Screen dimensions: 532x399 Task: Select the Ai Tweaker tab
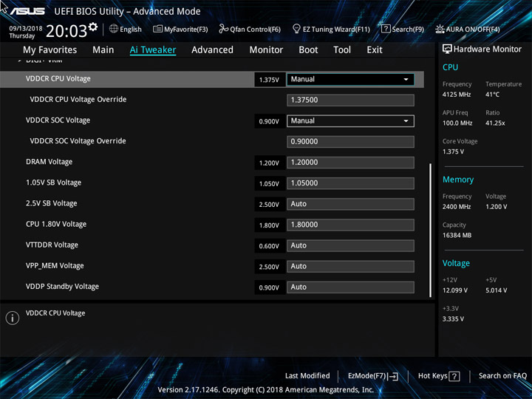[153, 50]
